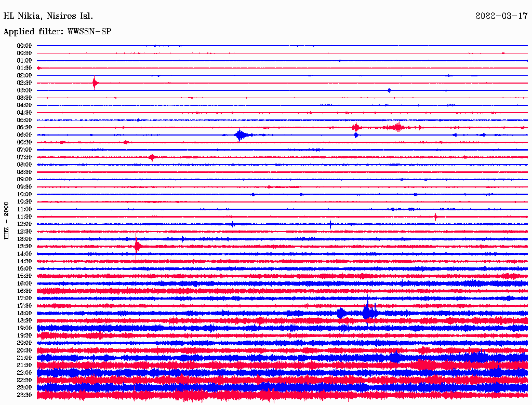Click the red seismic burst on 02:30 trace

point(94,83)
